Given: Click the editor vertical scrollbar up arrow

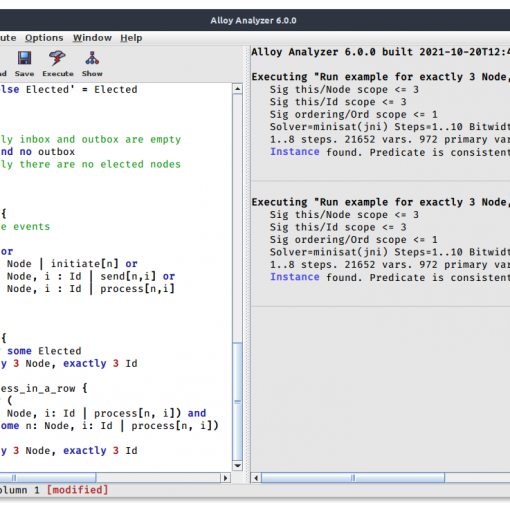Looking at the screenshot, I should click(x=237, y=89).
